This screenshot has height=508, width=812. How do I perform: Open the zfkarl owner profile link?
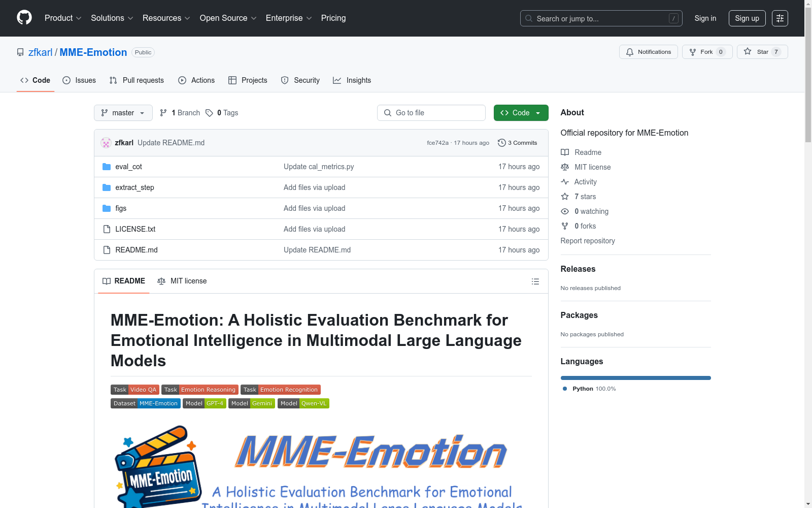pyautogui.click(x=41, y=52)
